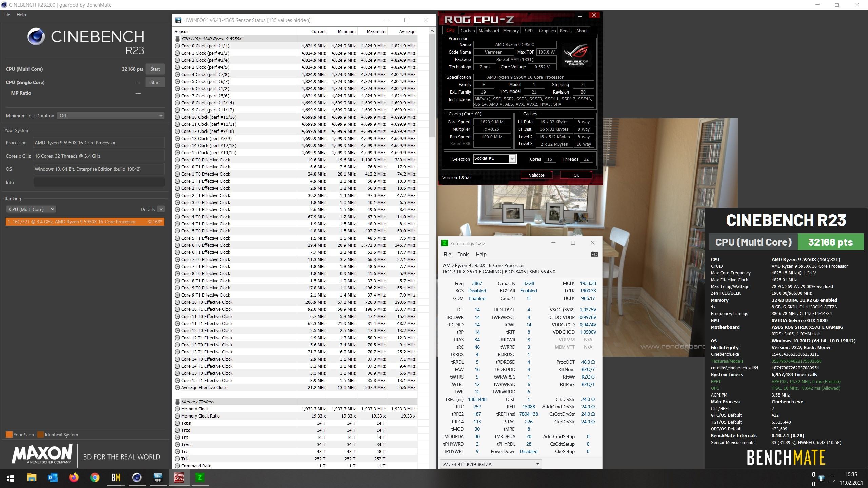Screen dimensions: 868x488
Task: Open Outlook from the taskbar
Action: point(53,478)
